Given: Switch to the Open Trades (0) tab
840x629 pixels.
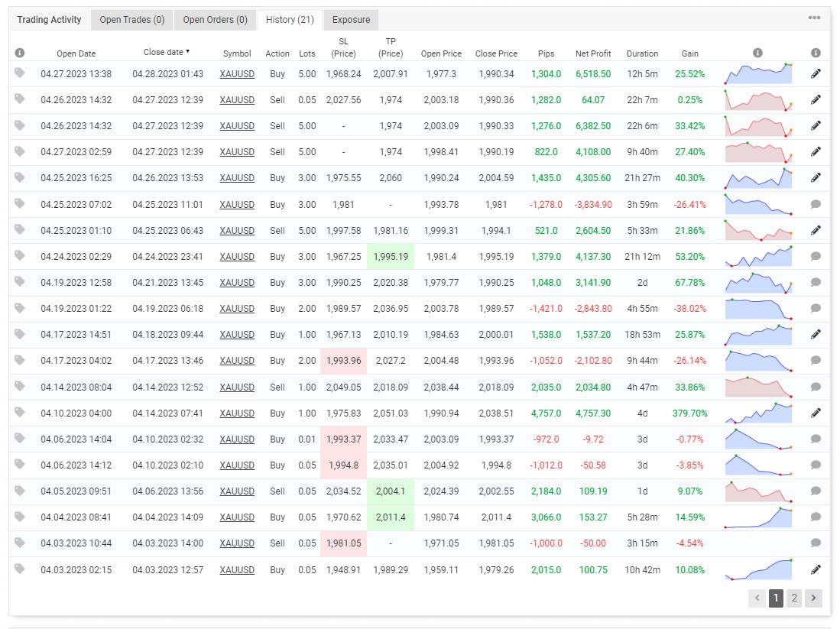Looking at the screenshot, I should (131, 20).
